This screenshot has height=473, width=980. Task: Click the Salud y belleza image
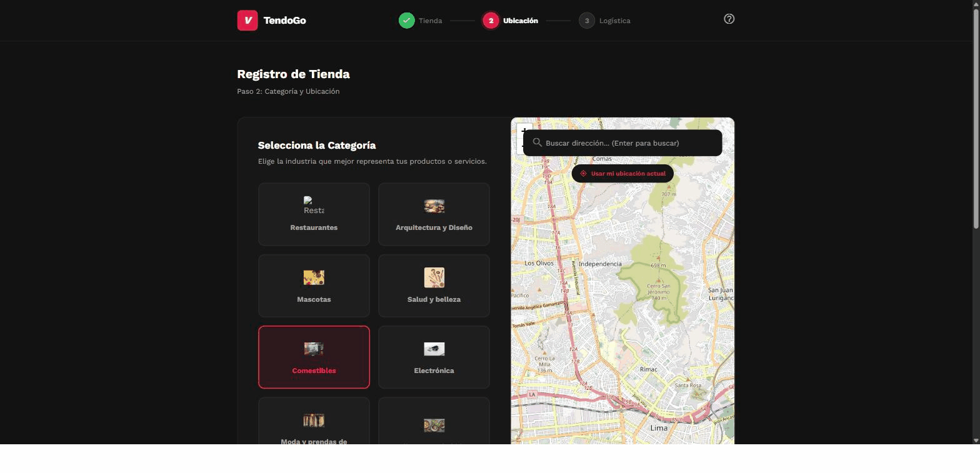[x=434, y=277]
